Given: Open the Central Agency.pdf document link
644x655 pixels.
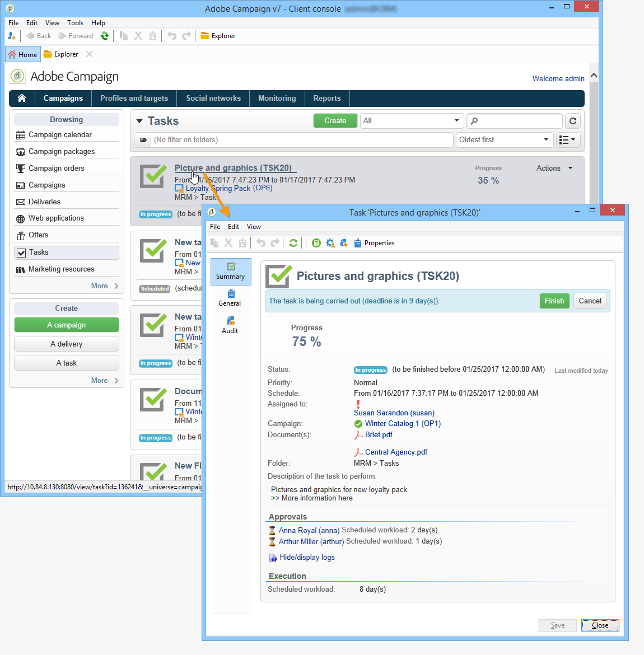Looking at the screenshot, I should coord(396,452).
